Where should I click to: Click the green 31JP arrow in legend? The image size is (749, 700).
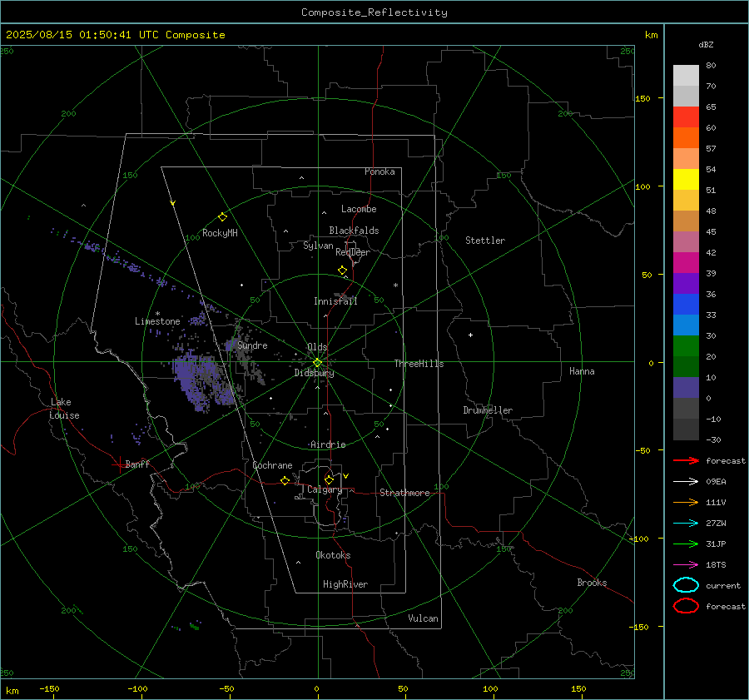pyautogui.click(x=686, y=544)
